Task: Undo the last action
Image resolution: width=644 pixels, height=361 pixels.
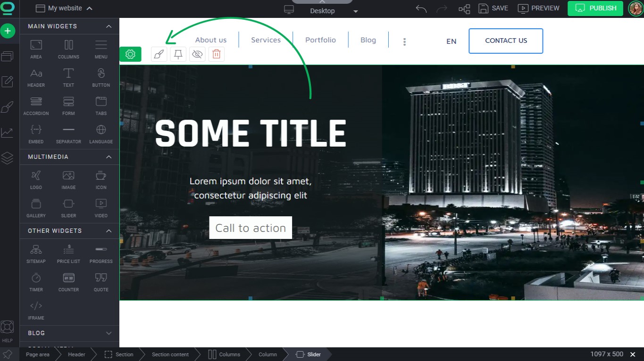Action: point(421,8)
